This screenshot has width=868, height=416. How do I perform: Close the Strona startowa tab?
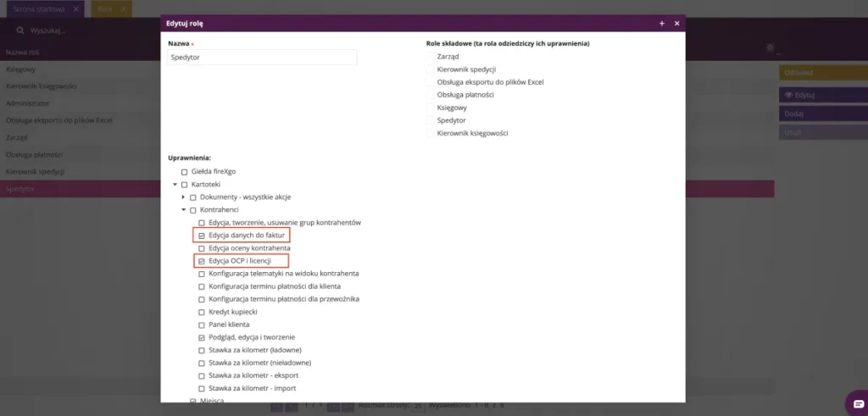tap(75, 9)
